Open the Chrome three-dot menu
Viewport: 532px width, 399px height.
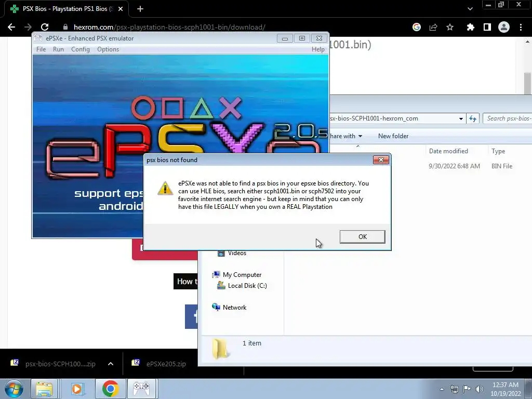coord(521,27)
